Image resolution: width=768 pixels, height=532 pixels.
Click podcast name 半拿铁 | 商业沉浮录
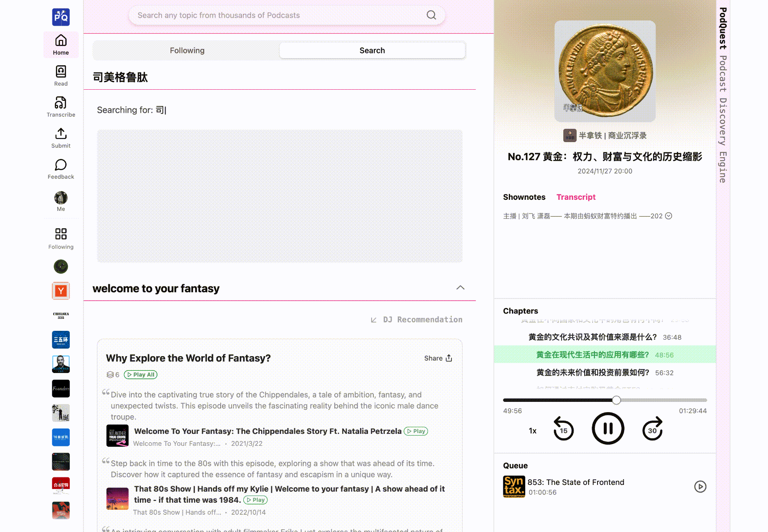(x=613, y=135)
